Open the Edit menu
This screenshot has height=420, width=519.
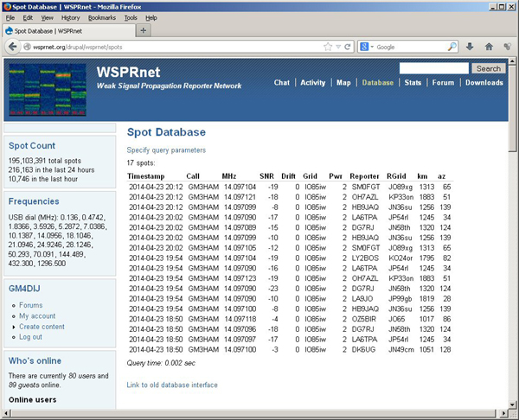28,18
